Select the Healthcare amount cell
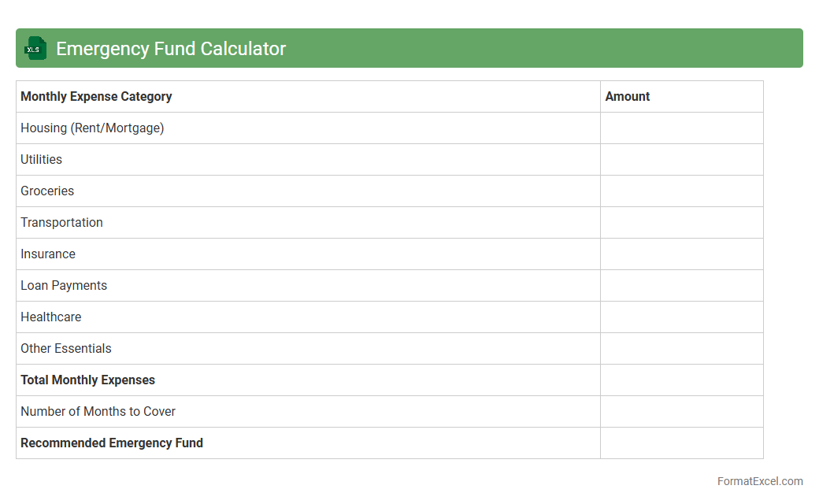Viewport: 819px width, 504px height. pos(681,317)
